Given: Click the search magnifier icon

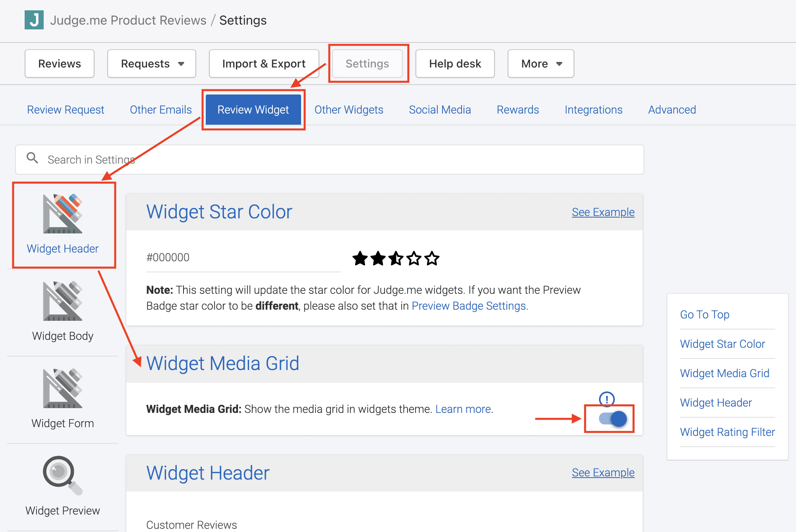Looking at the screenshot, I should tap(32, 158).
